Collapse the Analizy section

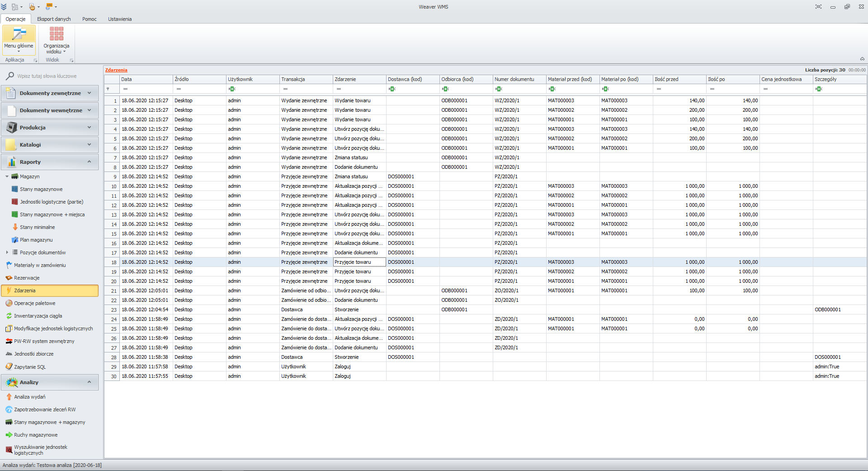[89, 382]
